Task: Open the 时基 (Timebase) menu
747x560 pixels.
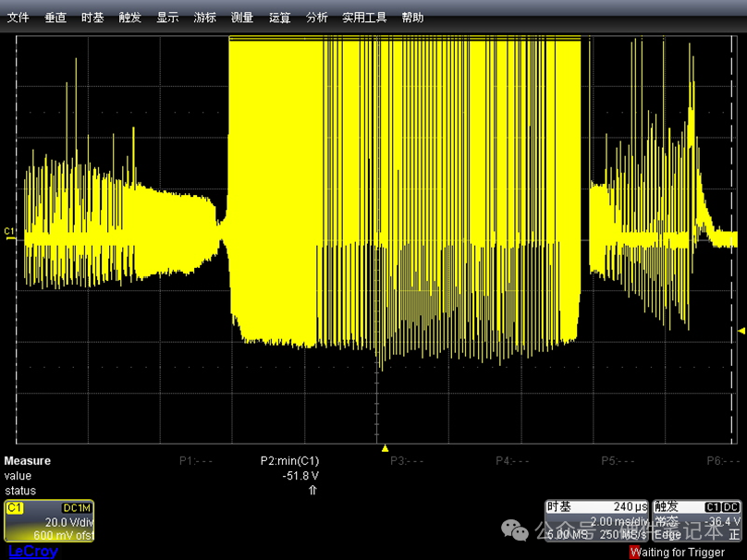Action: 92,18
